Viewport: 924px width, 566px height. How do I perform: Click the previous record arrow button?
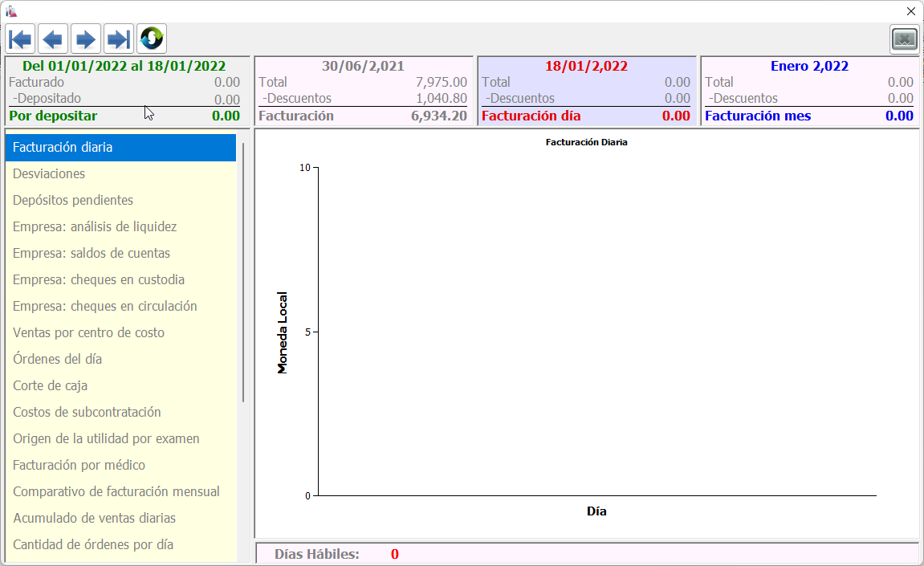pos(53,39)
